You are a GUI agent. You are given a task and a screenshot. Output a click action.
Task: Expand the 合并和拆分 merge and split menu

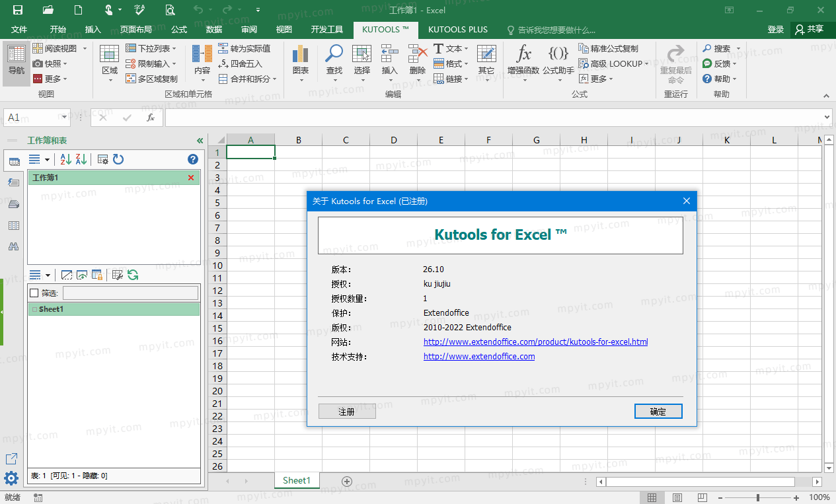274,79
